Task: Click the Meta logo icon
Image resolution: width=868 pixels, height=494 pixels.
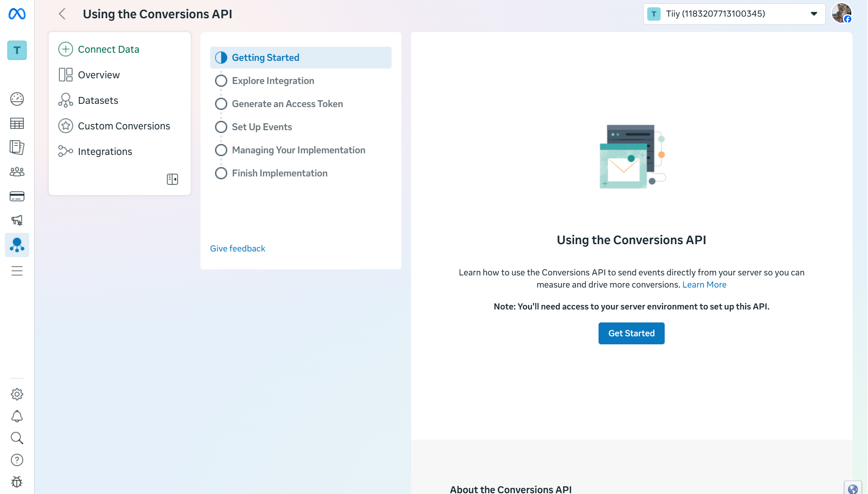Action: [x=17, y=14]
